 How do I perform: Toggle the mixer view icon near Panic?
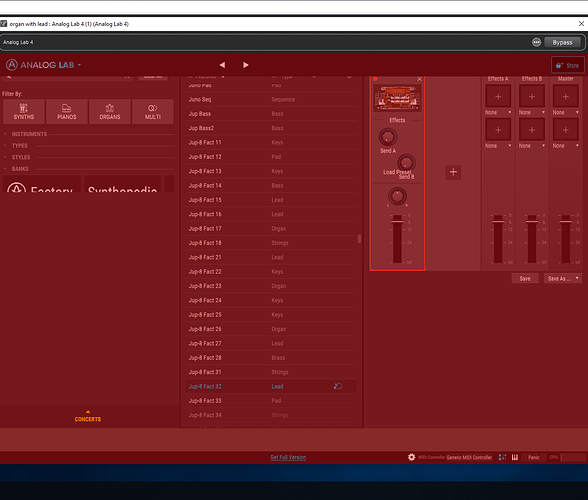click(x=502, y=457)
